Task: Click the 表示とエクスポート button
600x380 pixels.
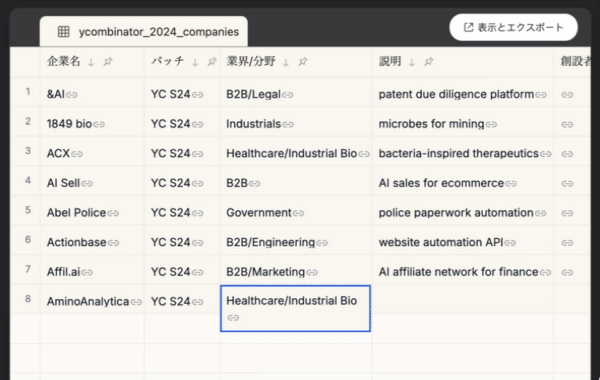Action: 514,27
